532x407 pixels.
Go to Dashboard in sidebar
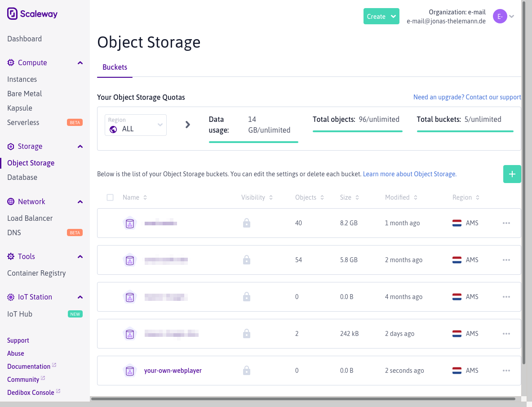24,39
